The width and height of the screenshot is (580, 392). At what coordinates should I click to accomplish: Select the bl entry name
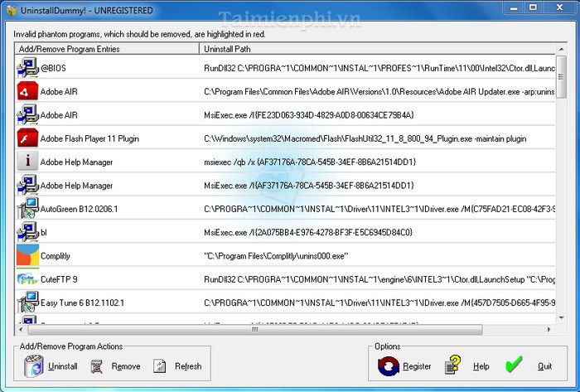tap(44, 232)
